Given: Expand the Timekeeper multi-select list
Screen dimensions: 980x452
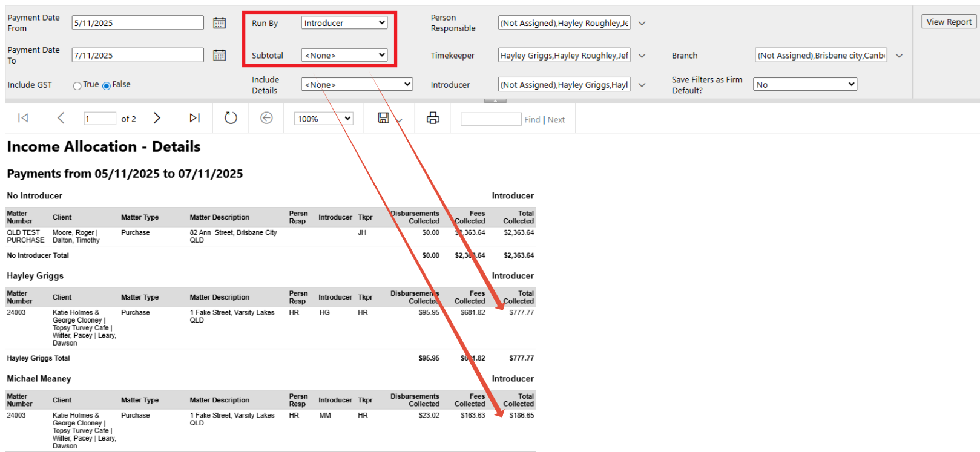Looking at the screenshot, I should [642, 56].
